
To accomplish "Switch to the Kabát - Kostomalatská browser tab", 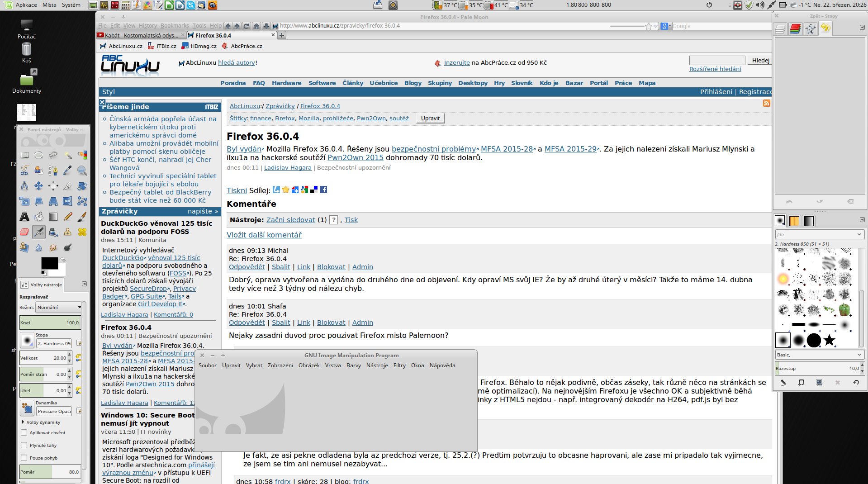I will pos(141,35).
